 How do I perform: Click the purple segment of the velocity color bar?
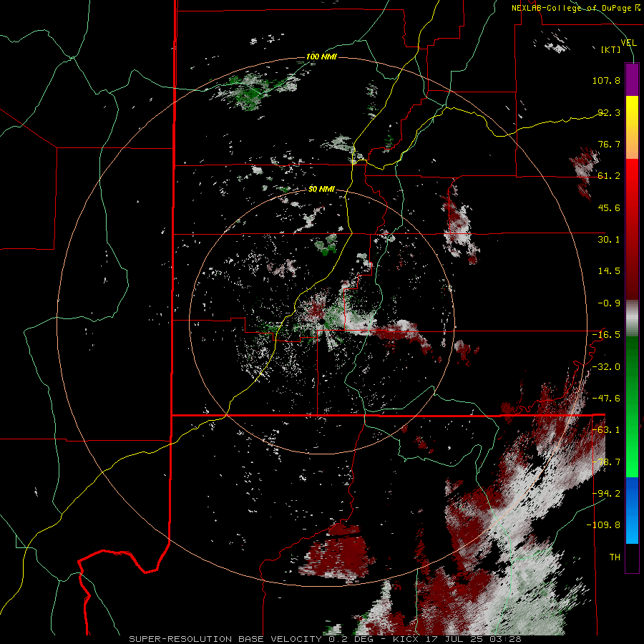632,79
